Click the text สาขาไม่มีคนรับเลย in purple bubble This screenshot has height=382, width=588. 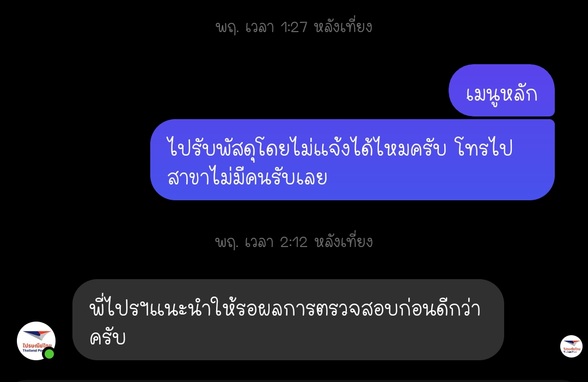click(247, 177)
